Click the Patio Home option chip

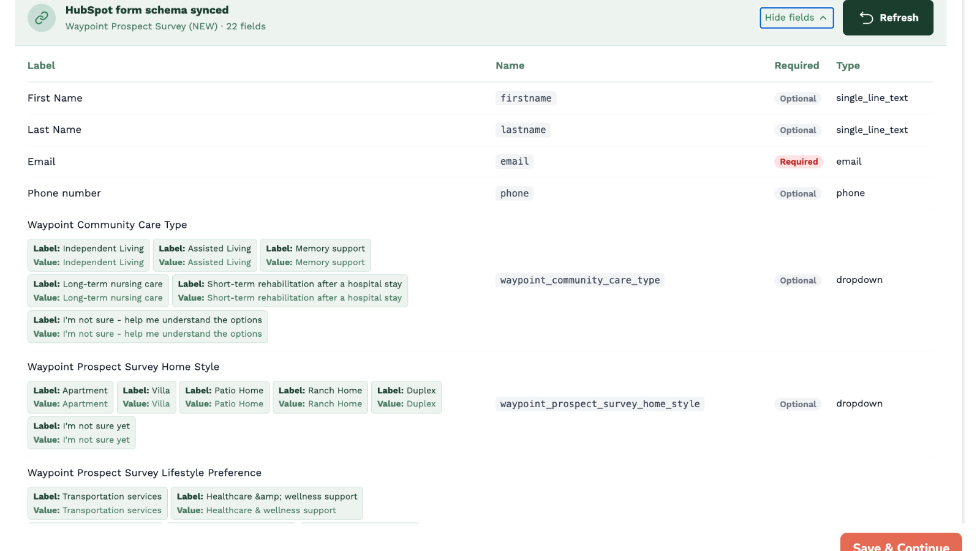pos(224,397)
